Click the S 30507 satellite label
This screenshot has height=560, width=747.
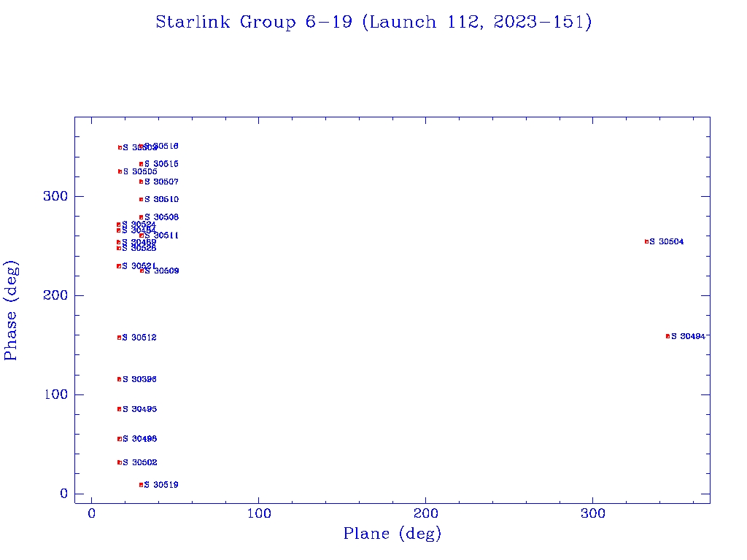(x=161, y=182)
